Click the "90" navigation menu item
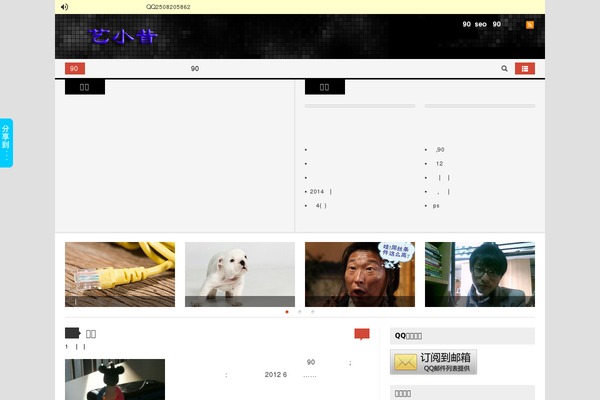The image size is (600, 400). 195,69
